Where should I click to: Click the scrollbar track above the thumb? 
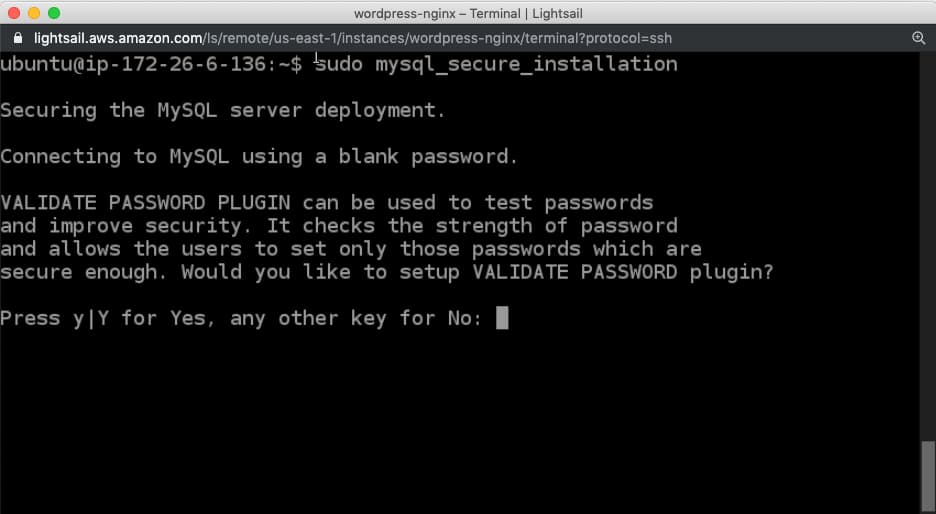click(x=928, y=246)
